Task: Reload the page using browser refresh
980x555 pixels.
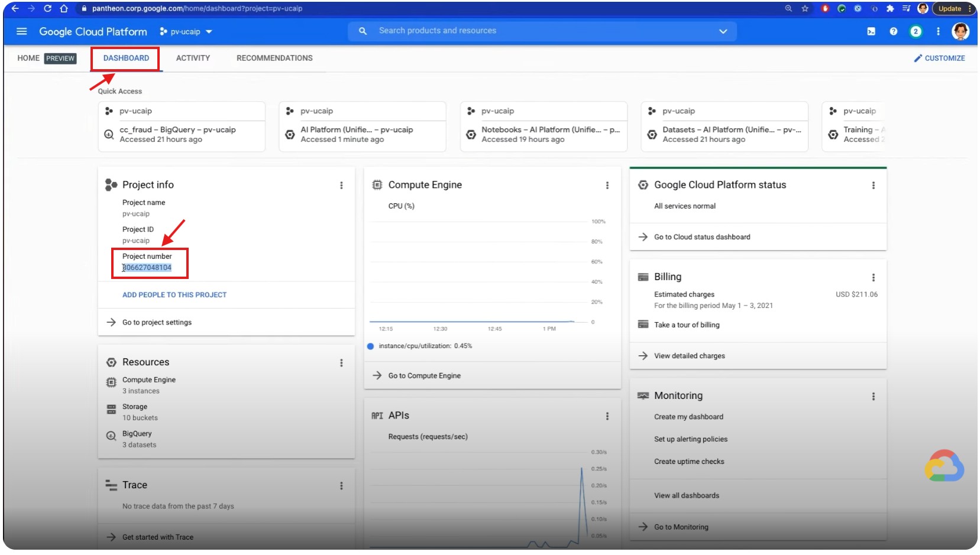Action: point(47,9)
